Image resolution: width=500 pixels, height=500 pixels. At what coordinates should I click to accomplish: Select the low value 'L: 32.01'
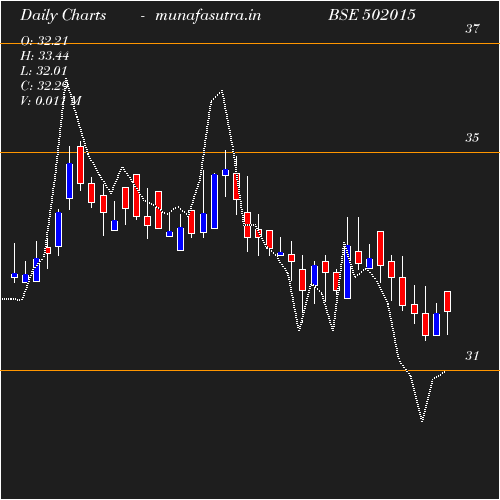pos(44,71)
